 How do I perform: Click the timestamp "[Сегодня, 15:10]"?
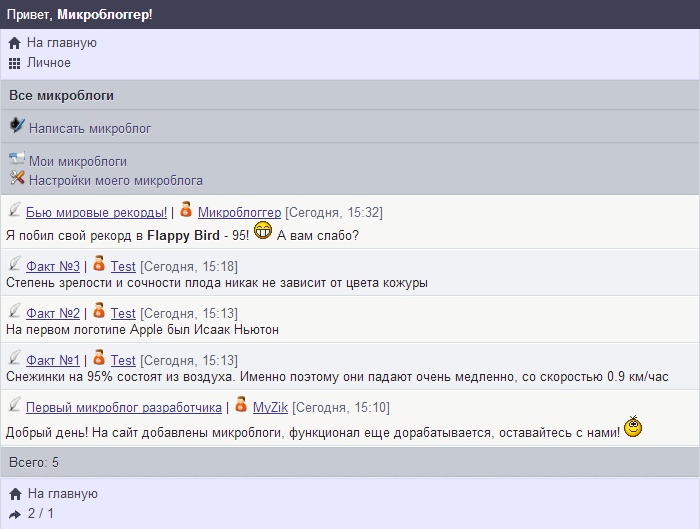point(341,408)
